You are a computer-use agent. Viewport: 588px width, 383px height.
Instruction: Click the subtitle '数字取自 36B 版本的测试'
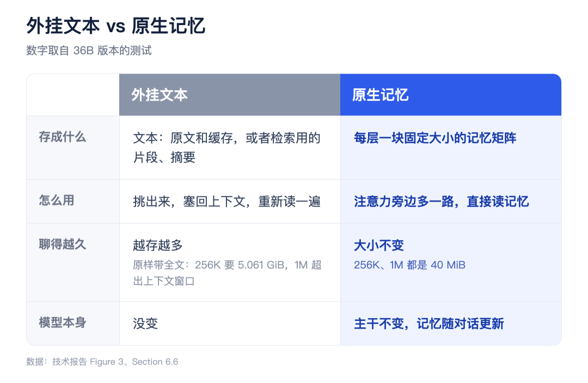pos(89,51)
